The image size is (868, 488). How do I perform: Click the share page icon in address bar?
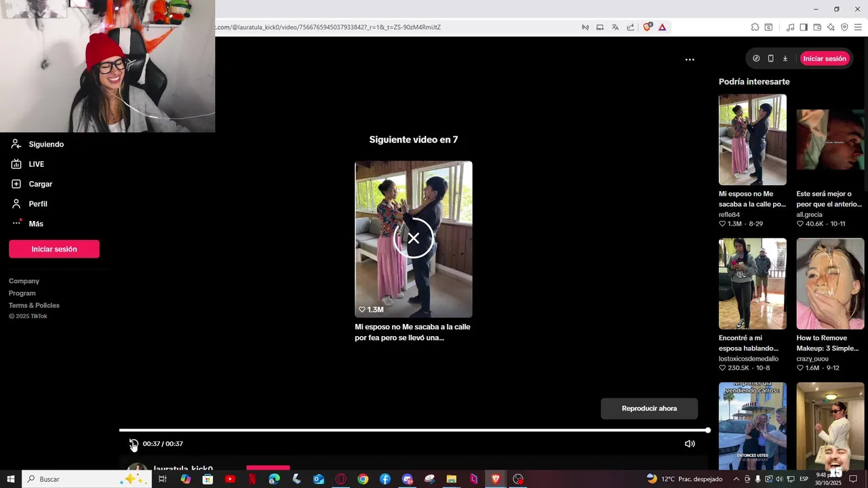pyautogui.click(x=631, y=27)
